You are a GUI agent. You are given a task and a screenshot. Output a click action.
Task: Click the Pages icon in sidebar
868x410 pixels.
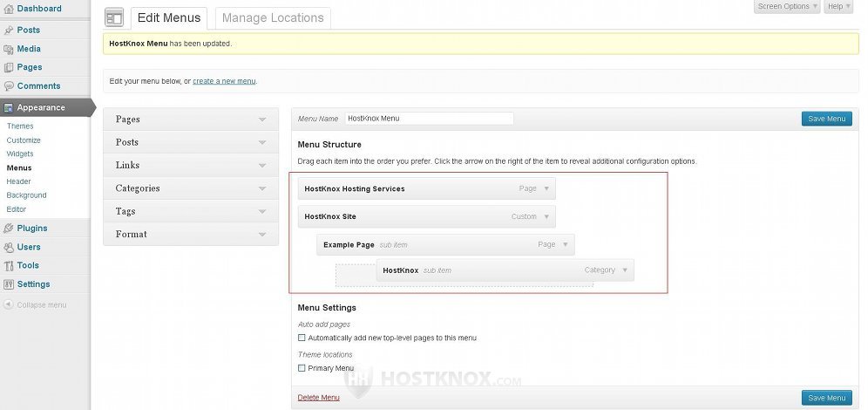pyautogui.click(x=9, y=67)
